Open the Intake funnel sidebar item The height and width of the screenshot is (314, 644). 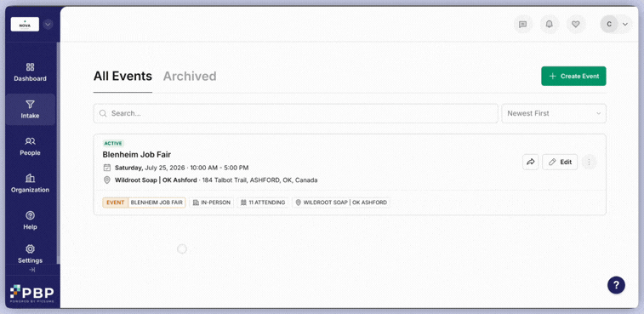point(30,109)
